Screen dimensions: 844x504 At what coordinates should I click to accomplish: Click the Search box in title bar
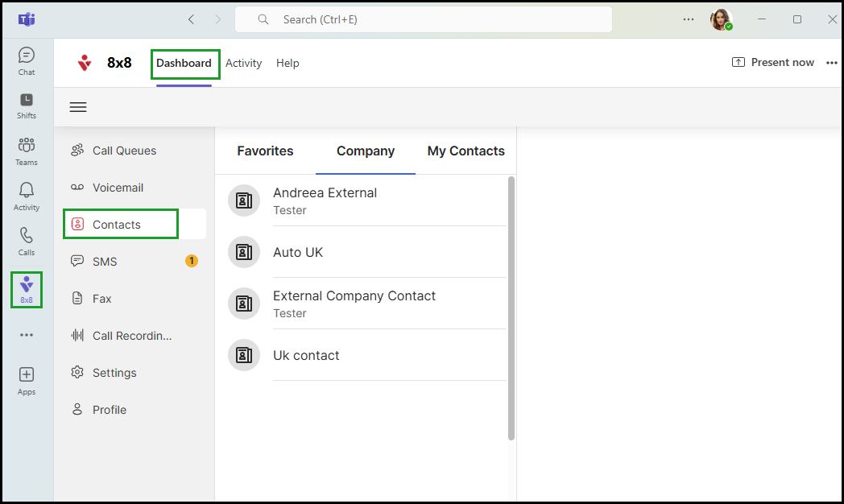click(423, 19)
